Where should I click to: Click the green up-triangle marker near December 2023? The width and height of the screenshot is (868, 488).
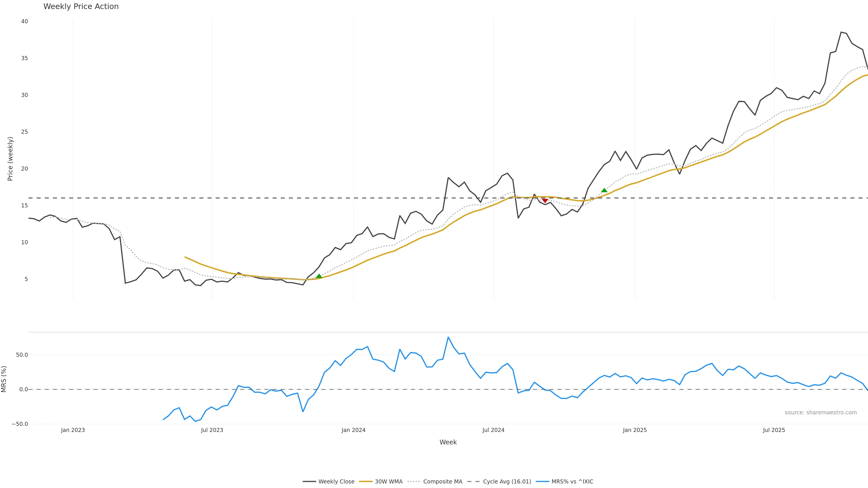319,277
